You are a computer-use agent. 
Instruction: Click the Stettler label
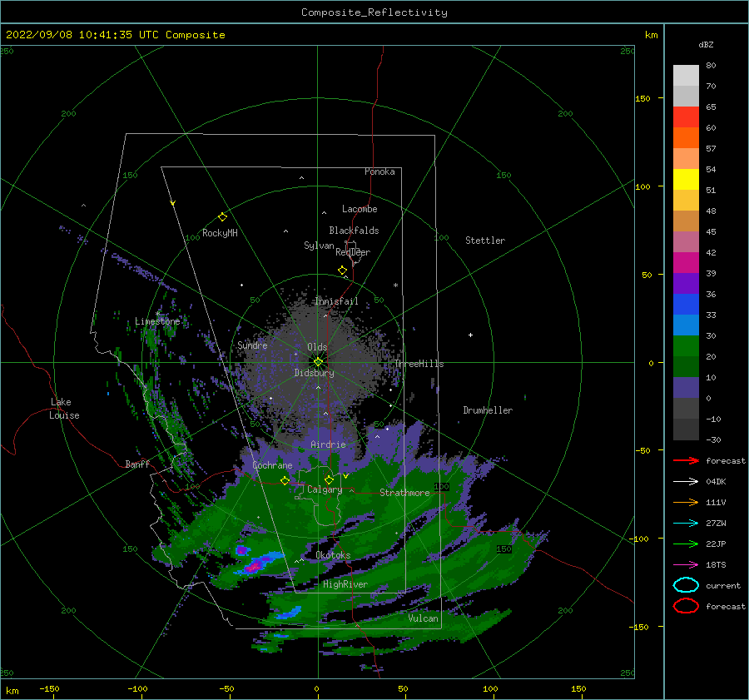(x=485, y=241)
